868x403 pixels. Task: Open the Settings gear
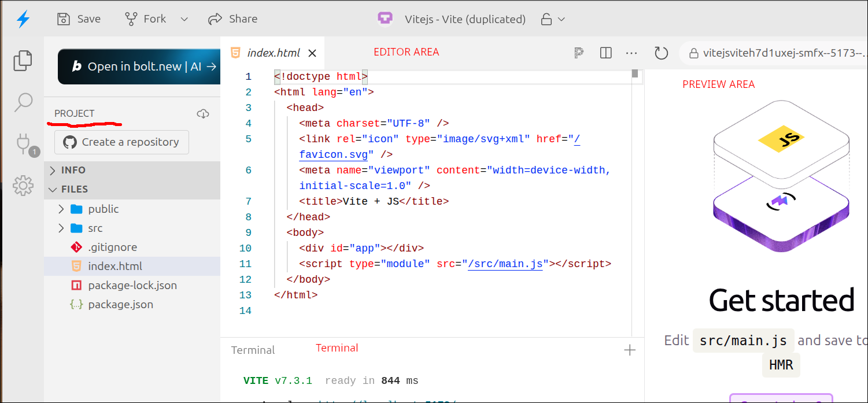tap(23, 186)
